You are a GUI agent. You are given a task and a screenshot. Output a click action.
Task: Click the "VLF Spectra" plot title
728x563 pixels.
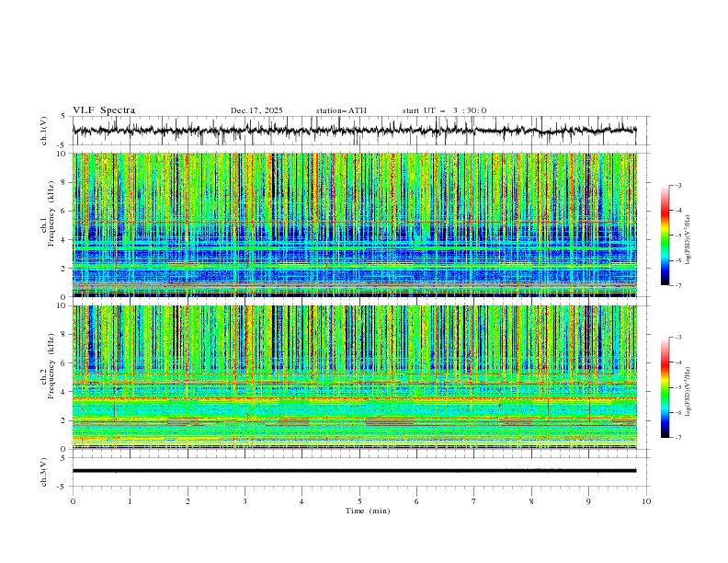tap(104, 110)
